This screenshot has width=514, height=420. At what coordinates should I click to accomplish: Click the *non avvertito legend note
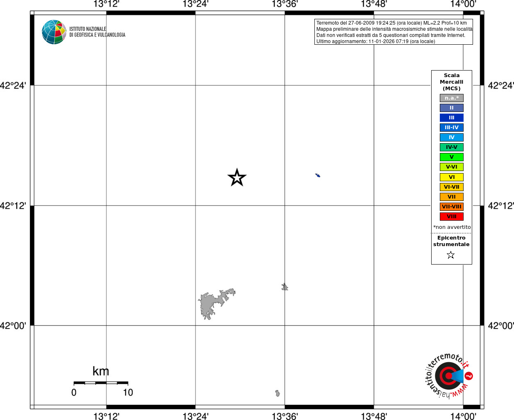(452, 227)
